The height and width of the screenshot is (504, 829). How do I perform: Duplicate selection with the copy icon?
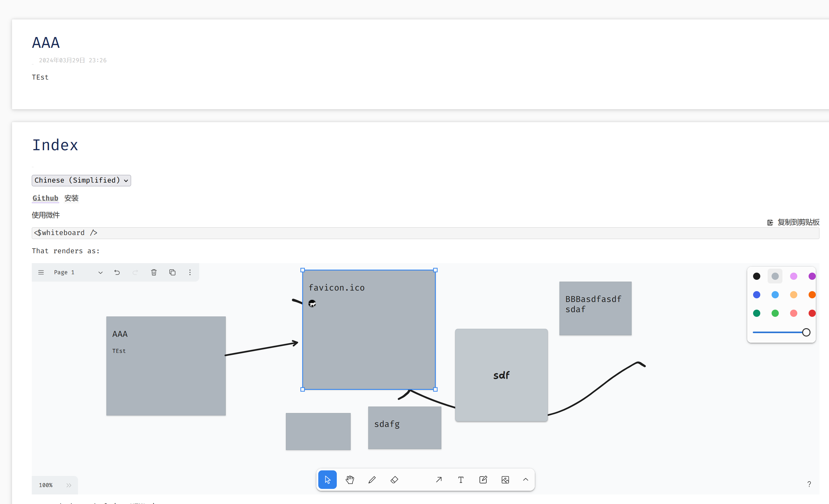coord(172,272)
